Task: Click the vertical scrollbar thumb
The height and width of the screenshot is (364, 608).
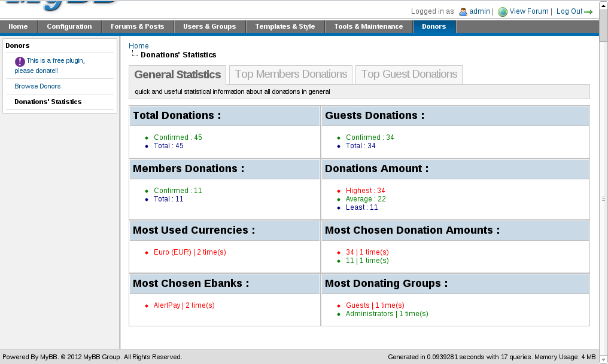Action: (603, 26)
